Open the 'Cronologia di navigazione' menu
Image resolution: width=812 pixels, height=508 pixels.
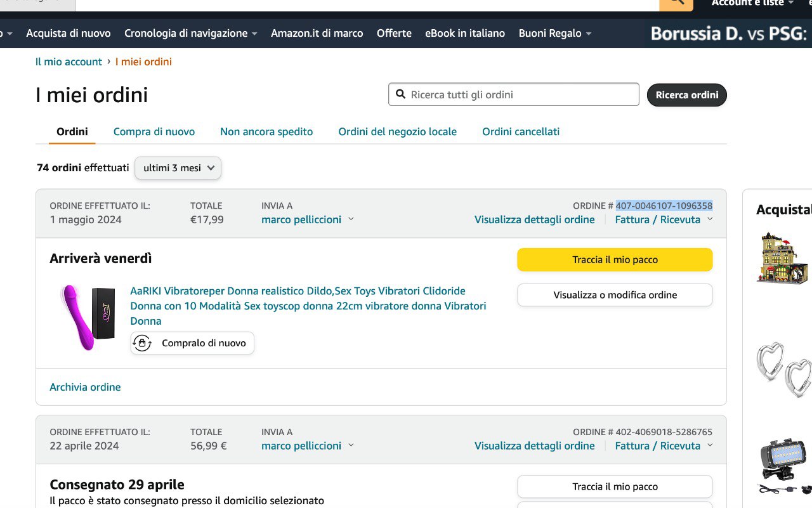point(190,33)
